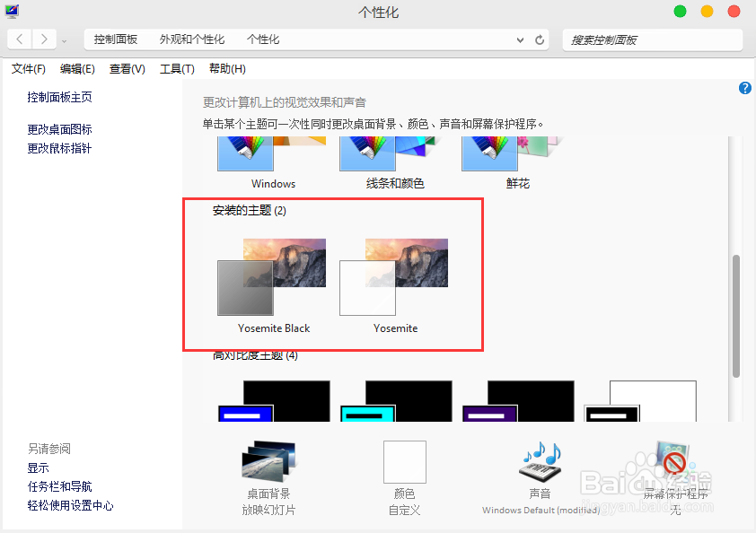This screenshot has width=756, height=533.
Task: Open the 工具(T) menu
Action: (x=176, y=69)
